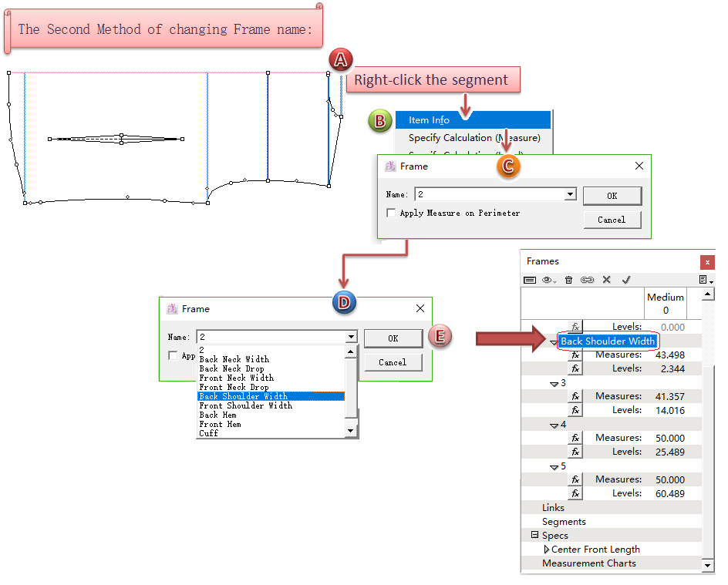This screenshot has height=585, width=728.
Task: Choose Item Info from context menu
Action: pos(430,120)
